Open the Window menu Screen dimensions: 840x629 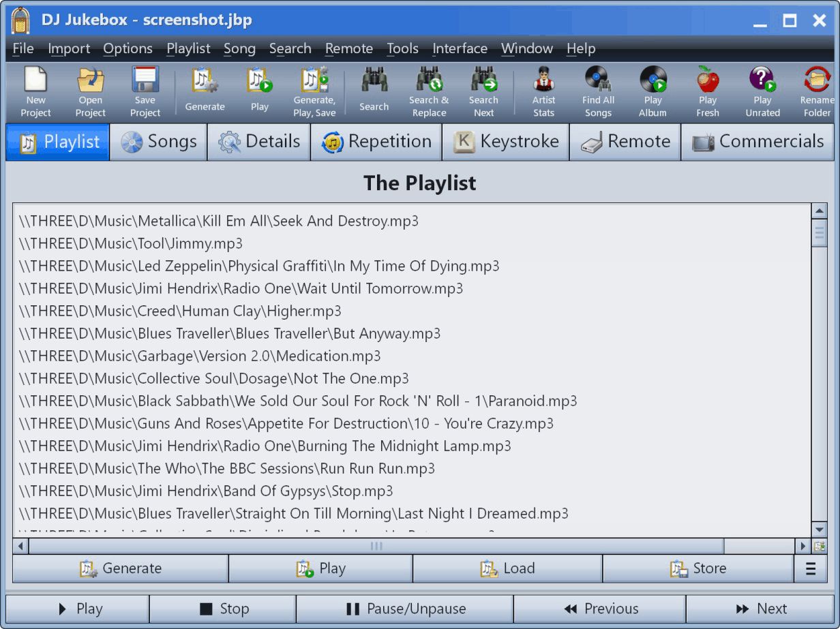point(527,48)
